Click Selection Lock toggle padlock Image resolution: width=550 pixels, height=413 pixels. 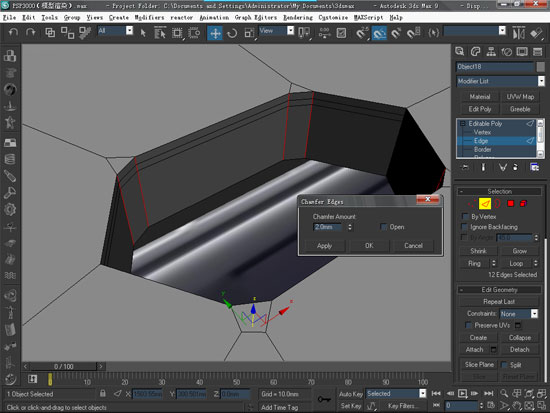pyautogui.click(x=102, y=393)
